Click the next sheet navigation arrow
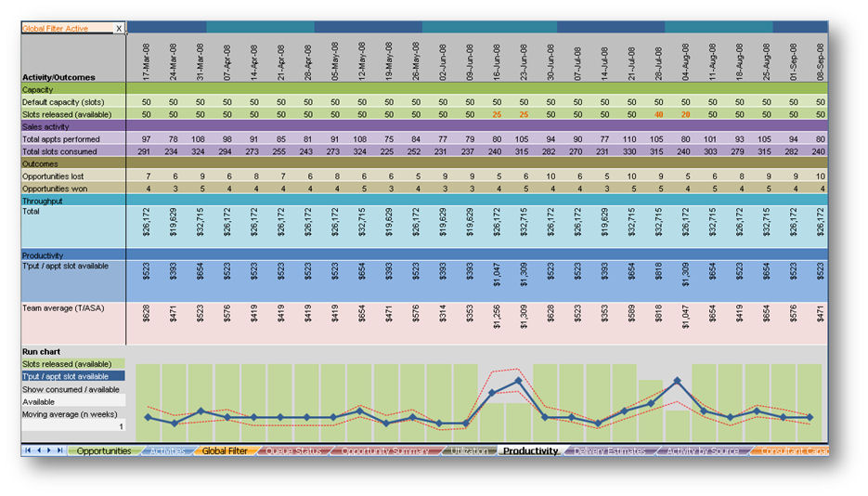Screen dimensions: 868x496 click(49, 450)
